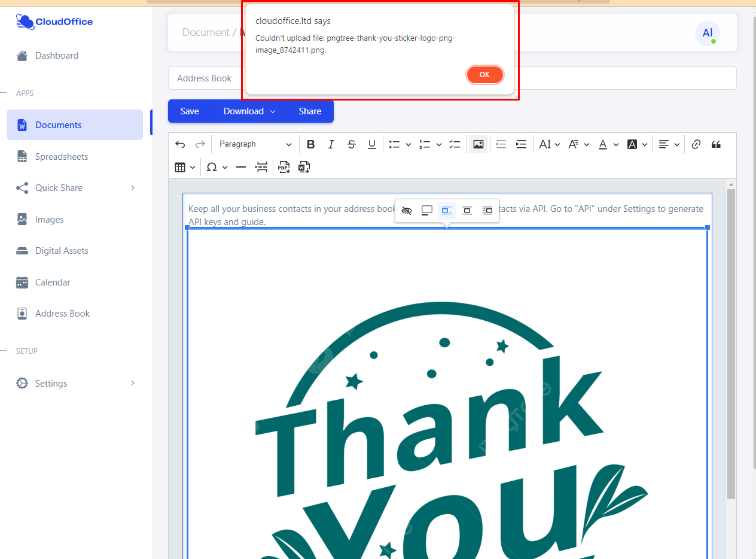
Task: Open the font color picker
Action: coord(608,144)
